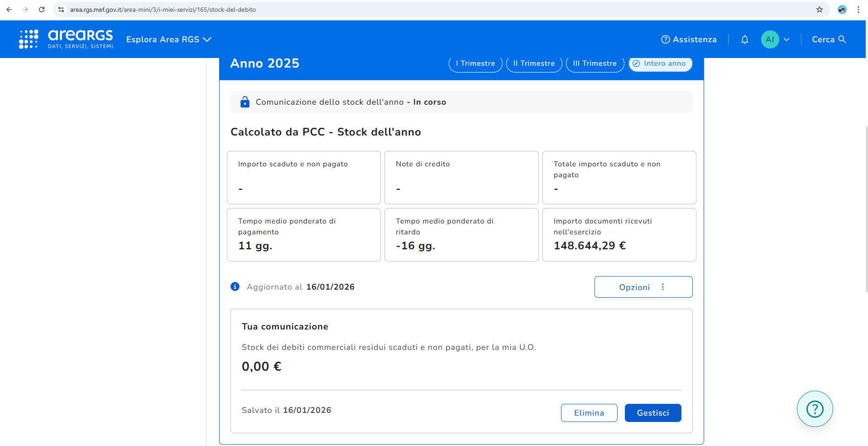The height and width of the screenshot is (446, 868).
Task: Click the blue lock icon
Action: click(x=245, y=102)
